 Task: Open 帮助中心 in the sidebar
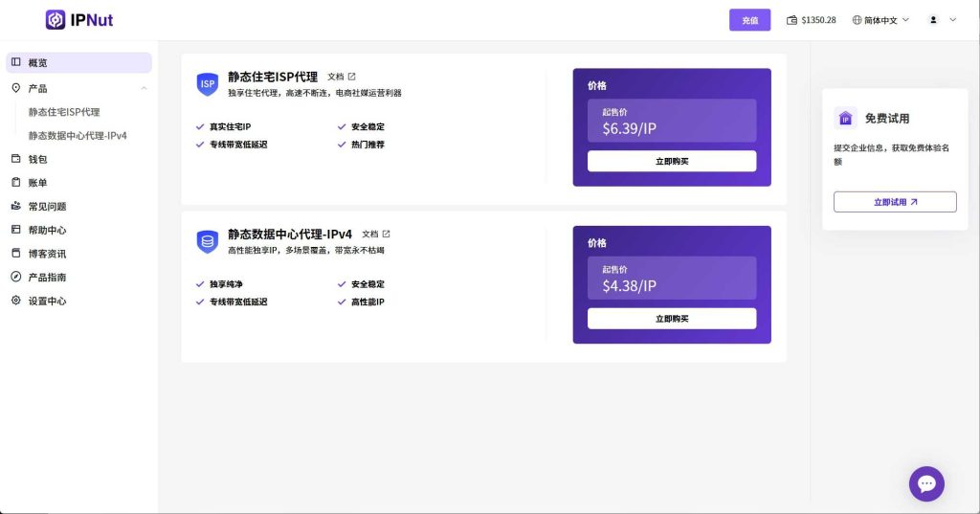coord(47,230)
